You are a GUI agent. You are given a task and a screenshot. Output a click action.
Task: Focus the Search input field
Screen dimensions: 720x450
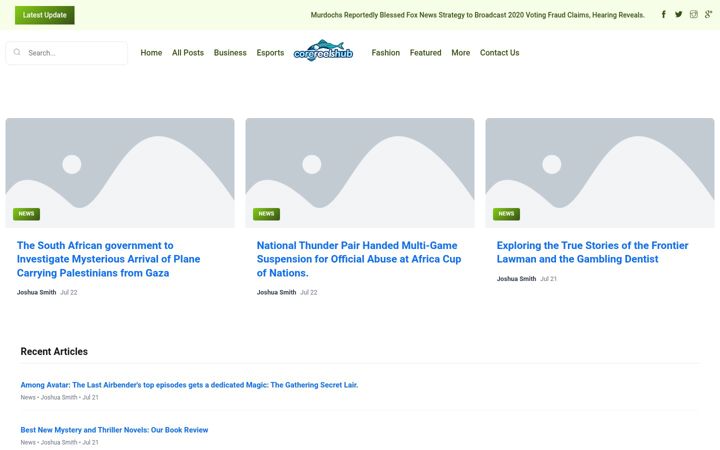click(67, 53)
